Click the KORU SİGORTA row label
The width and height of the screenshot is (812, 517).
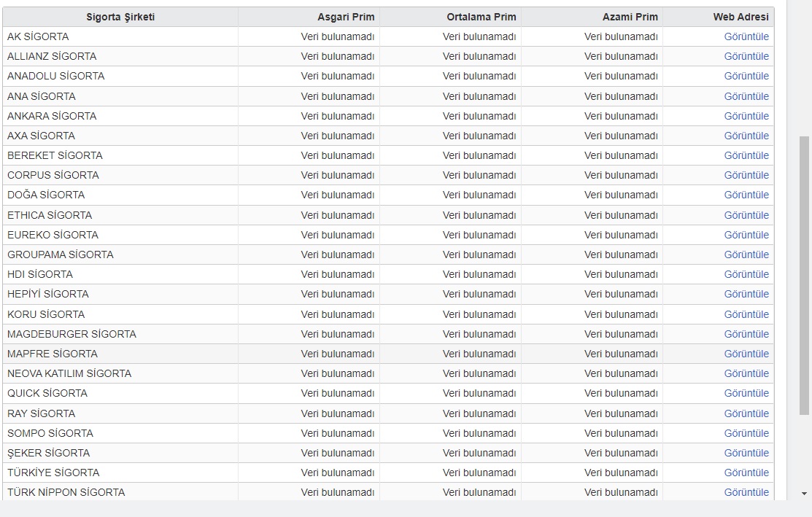(x=46, y=314)
